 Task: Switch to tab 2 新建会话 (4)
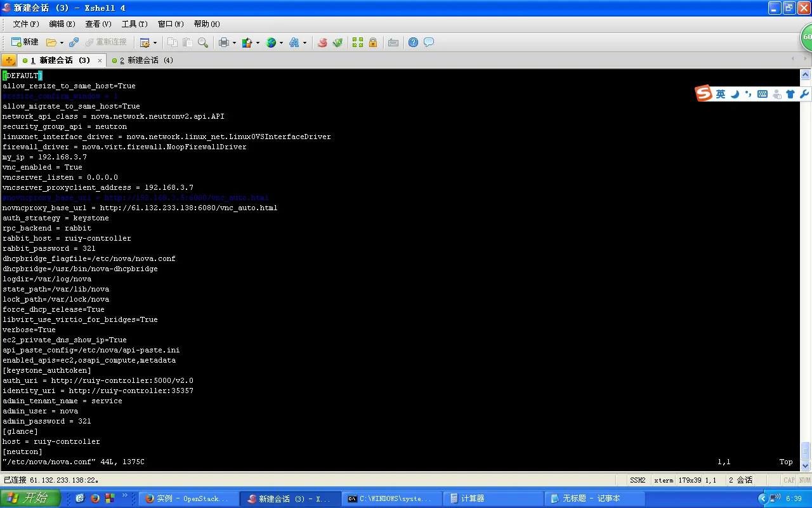[x=142, y=60]
